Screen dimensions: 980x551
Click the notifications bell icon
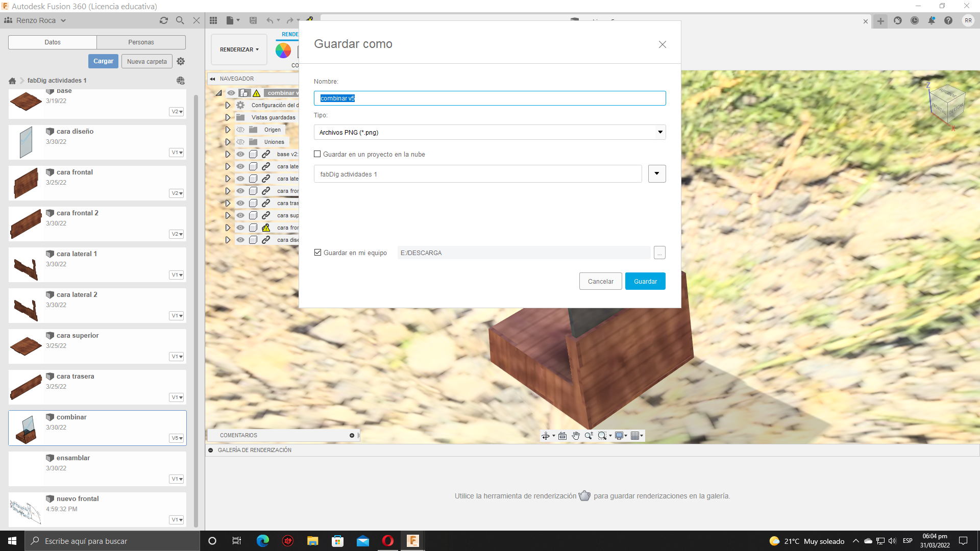[x=932, y=20]
